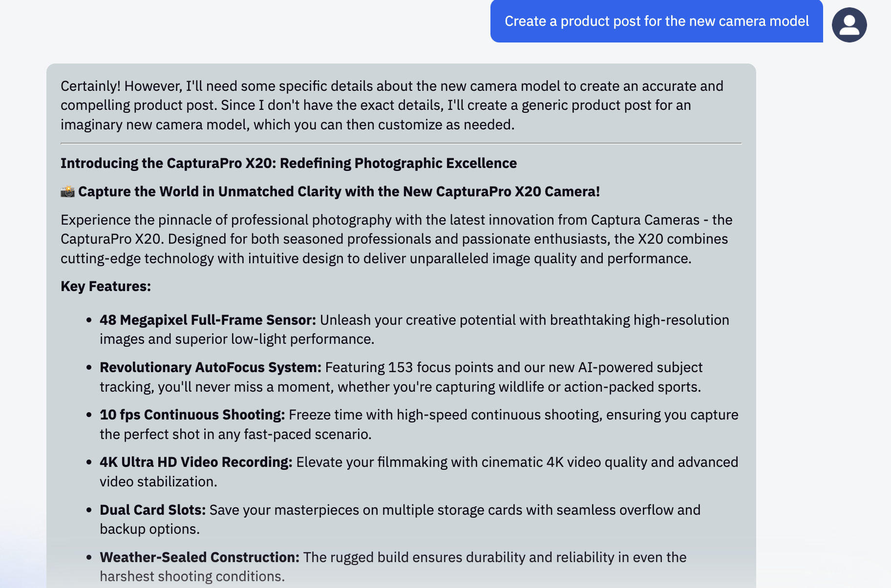Click the camera emoji in the headline
Image resolution: width=891 pixels, height=588 pixels.
(67, 191)
